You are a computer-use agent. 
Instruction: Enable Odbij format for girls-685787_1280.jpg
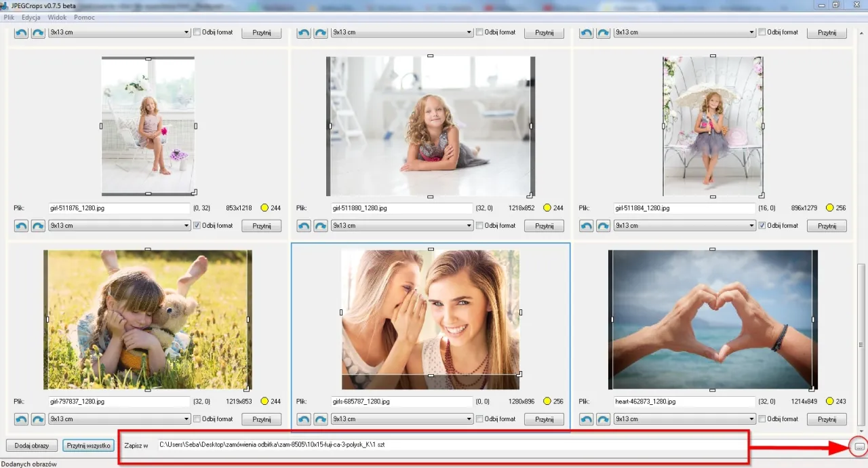479,419
